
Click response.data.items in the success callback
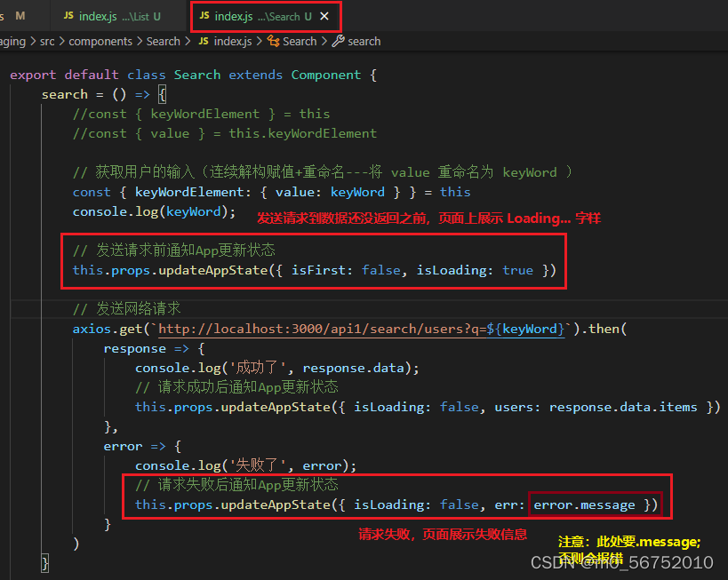pyautogui.click(x=623, y=407)
